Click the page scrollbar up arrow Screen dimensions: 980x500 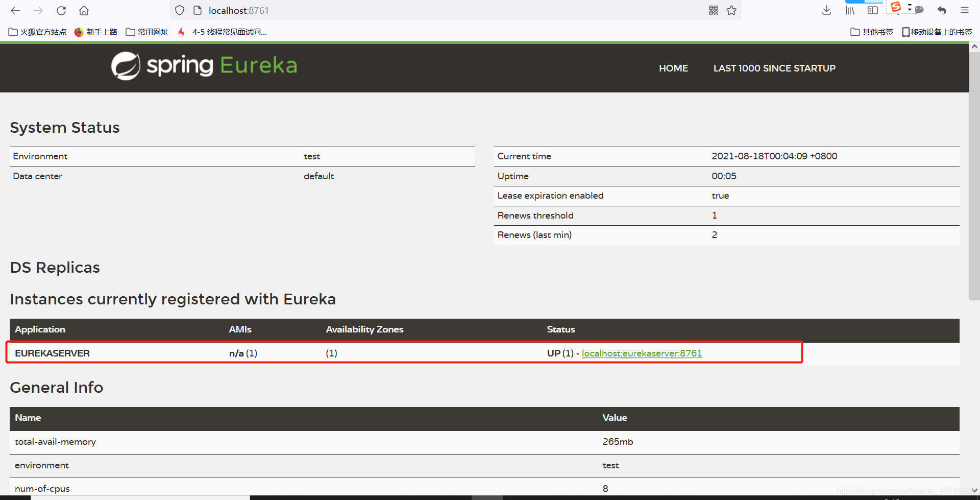[974, 46]
